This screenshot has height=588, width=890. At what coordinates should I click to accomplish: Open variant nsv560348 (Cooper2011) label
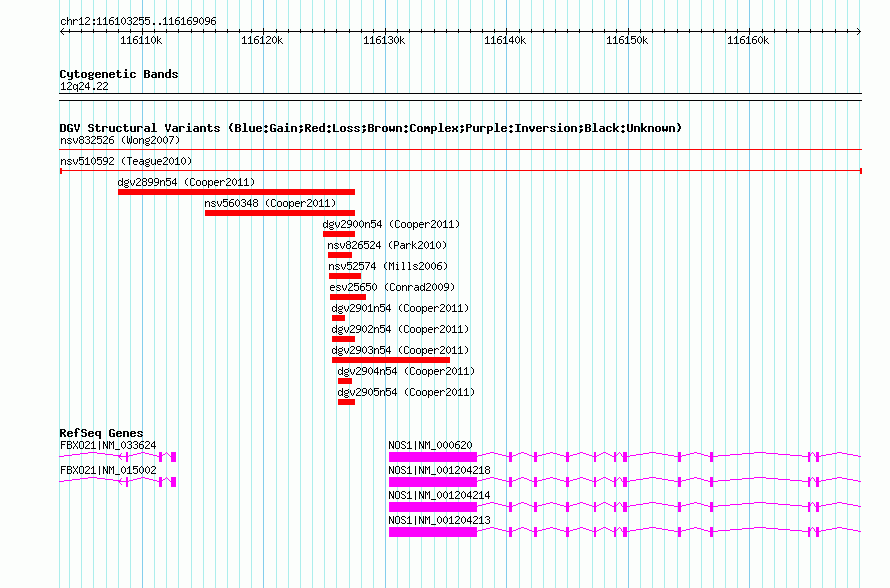[x=270, y=203]
